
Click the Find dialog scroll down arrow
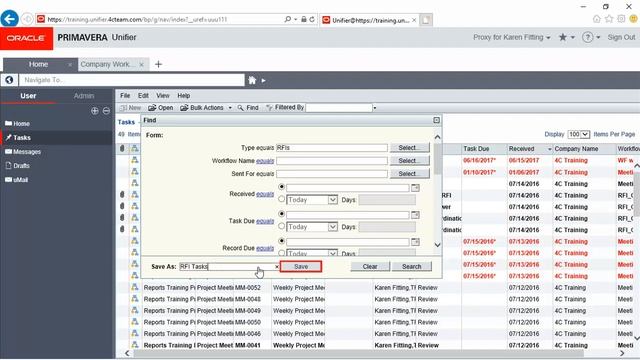437,245
